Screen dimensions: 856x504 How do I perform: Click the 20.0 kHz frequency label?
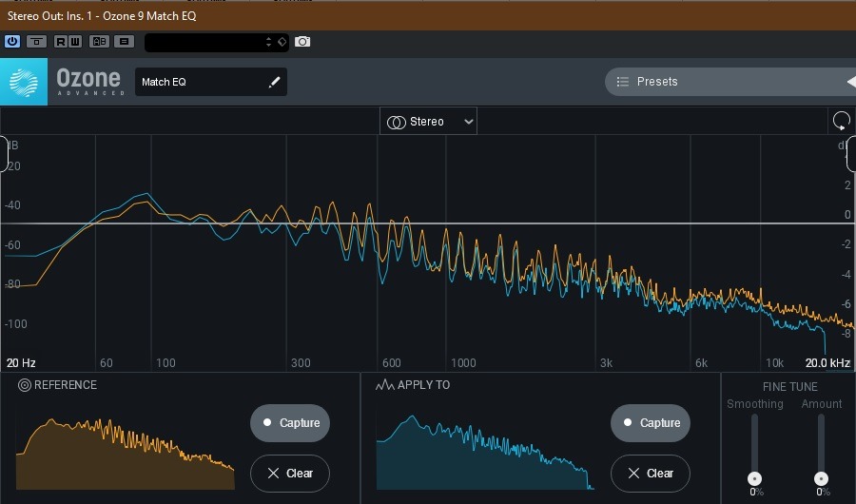827,363
